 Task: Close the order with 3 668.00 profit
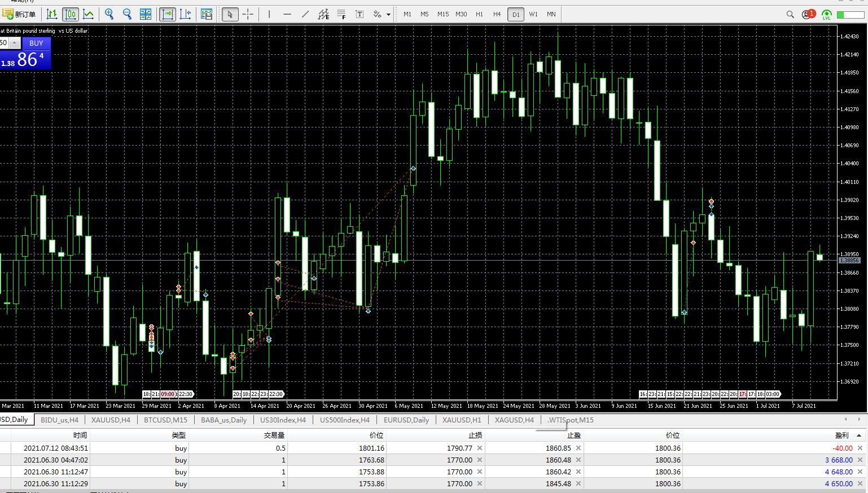861,460
